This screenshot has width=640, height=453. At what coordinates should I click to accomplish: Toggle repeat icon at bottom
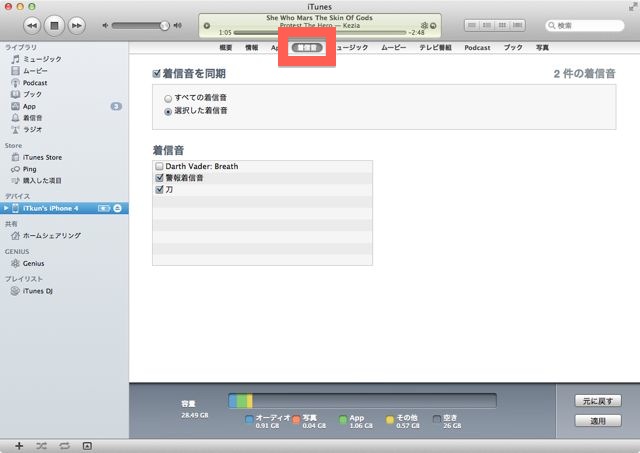(64, 446)
